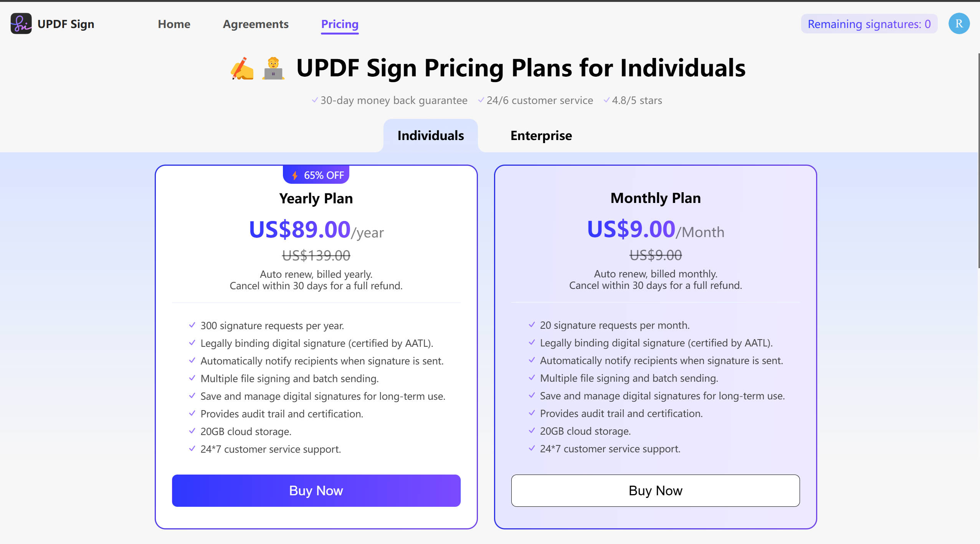Image resolution: width=980 pixels, height=544 pixels.
Task: Click Buy Now under the Monthly Plan
Action: (x=655, y=490)
